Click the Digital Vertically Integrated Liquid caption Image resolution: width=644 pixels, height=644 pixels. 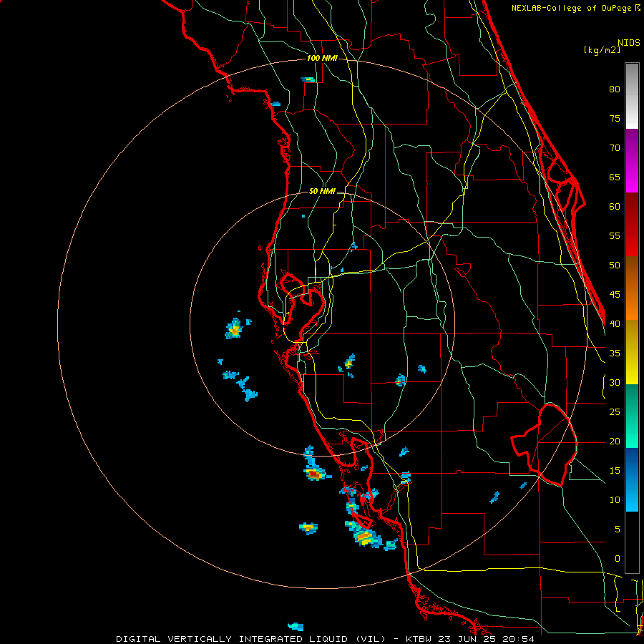pos(250,639)
